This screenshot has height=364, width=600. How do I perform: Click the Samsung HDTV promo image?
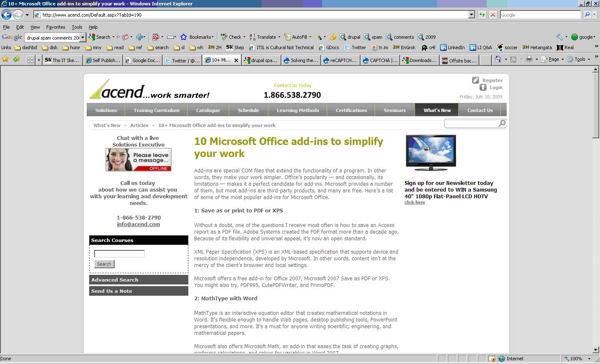point(431,153)
